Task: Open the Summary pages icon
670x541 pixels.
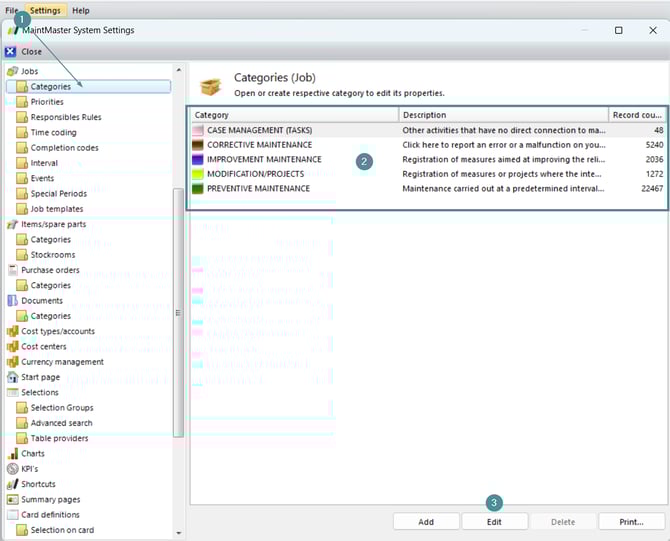Action: pos(12,500)
